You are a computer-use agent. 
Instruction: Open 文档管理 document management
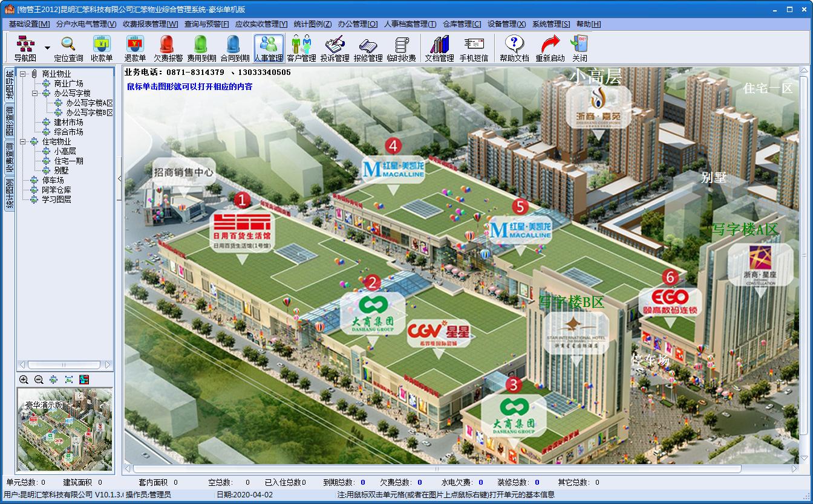(439, 48)
